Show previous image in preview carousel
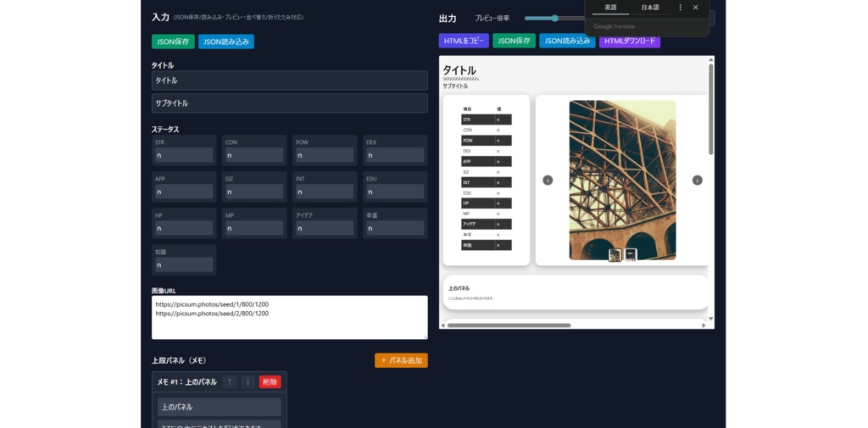 [548, 180]
